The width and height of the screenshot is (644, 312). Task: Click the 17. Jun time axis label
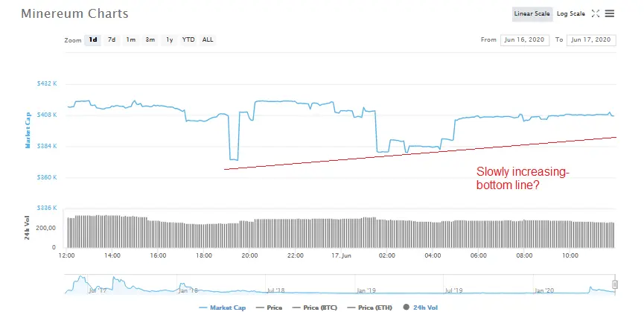pos(341,255)
